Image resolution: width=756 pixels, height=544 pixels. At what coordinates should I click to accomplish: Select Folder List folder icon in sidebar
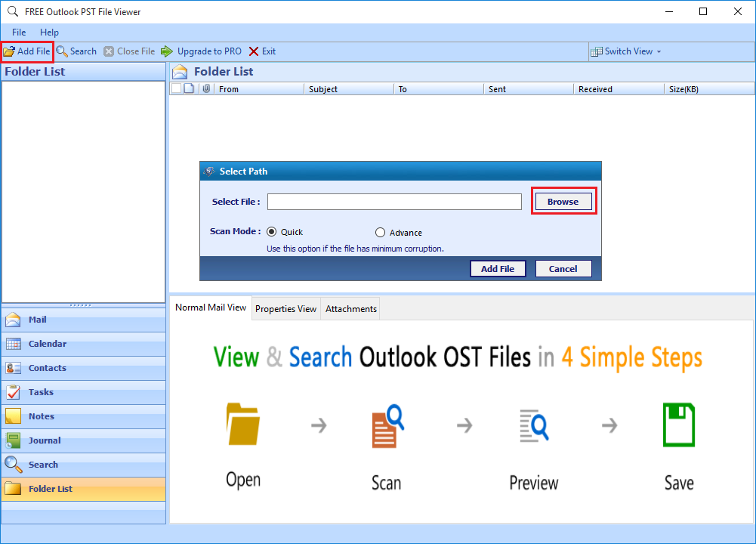tap(13, 489)
